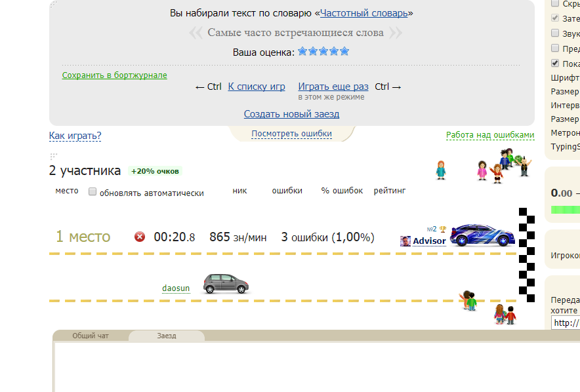The image size is (580, 392).
Task: Click the drag handle above participants heading
Action: 54,156
